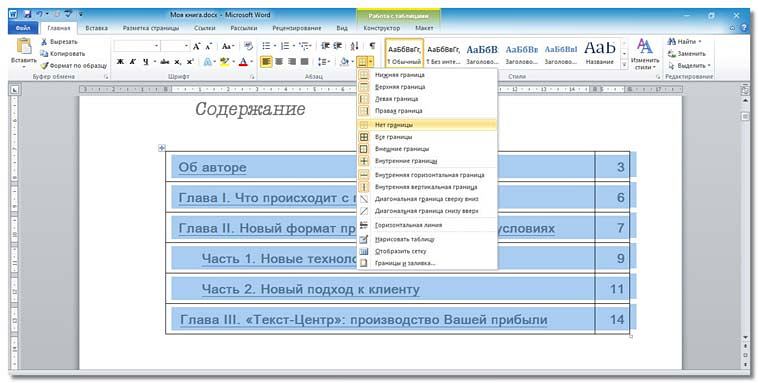Toggle subscript (x₂) formatting

click(x=177, y=62)
